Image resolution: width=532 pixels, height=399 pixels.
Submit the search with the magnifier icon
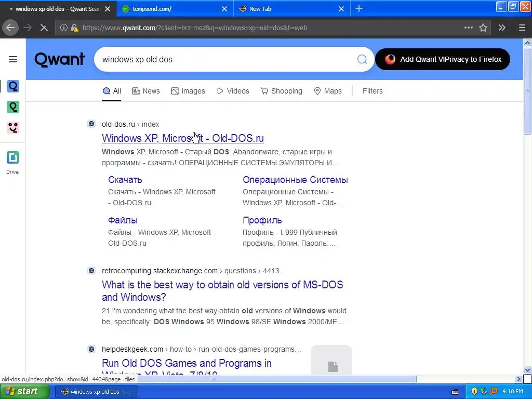click(x=362, y=59)
